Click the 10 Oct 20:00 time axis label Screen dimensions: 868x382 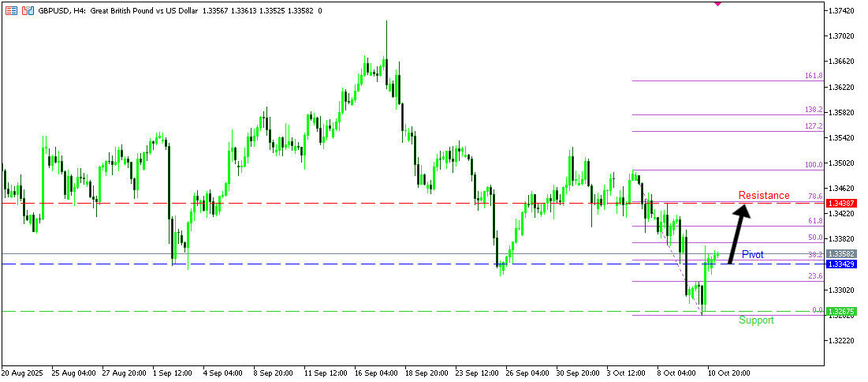[x=728, y=372]
